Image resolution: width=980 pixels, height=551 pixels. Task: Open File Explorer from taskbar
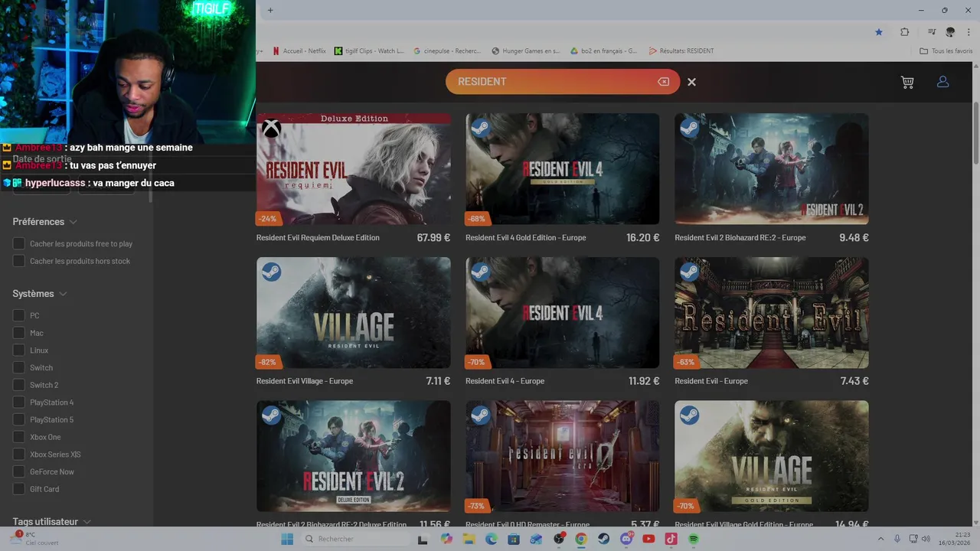[x=469, y=539]
